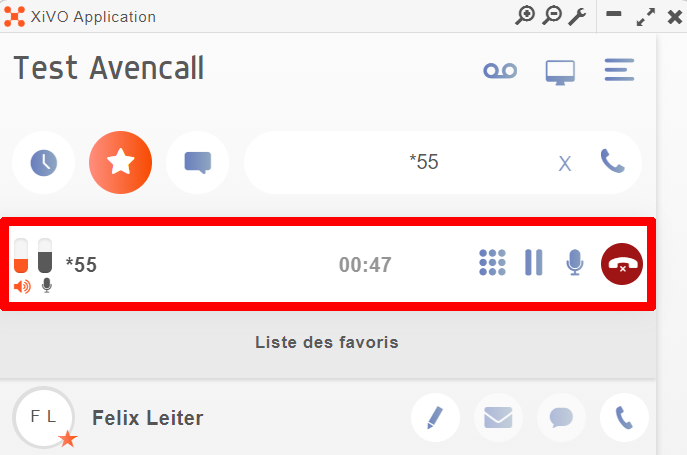Mute microphone for current call
687x455 pixels.
pyautogui.click(x=574, y=263)
